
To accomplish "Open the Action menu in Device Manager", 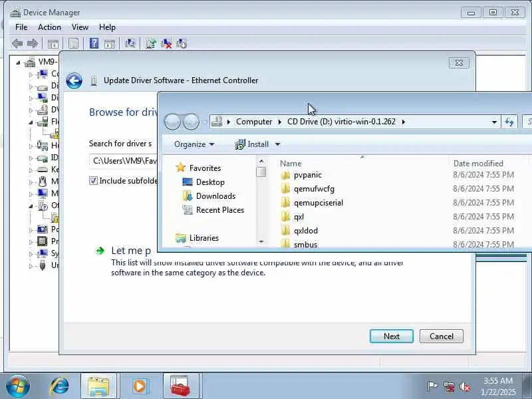I will click(x=49, y=27).
